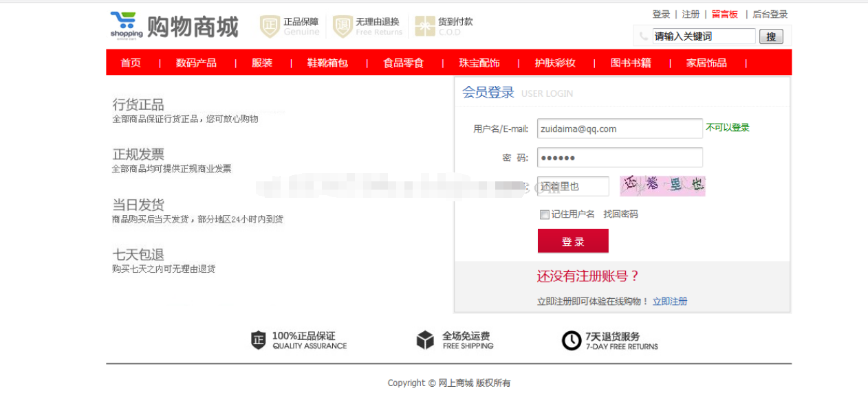Click the 七天包退 heading
Screen dimensions: 868x406
[x=138, y=255]
